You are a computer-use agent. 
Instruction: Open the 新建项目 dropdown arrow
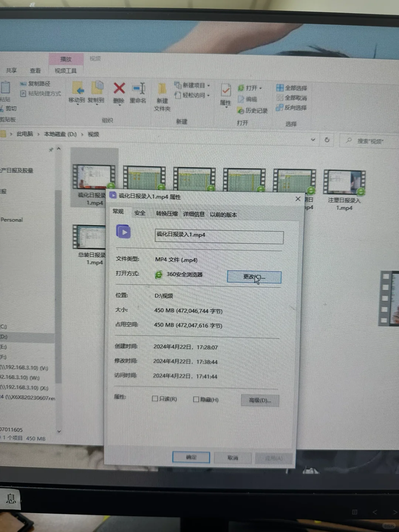pyautogui.click(x=208, y=86)
